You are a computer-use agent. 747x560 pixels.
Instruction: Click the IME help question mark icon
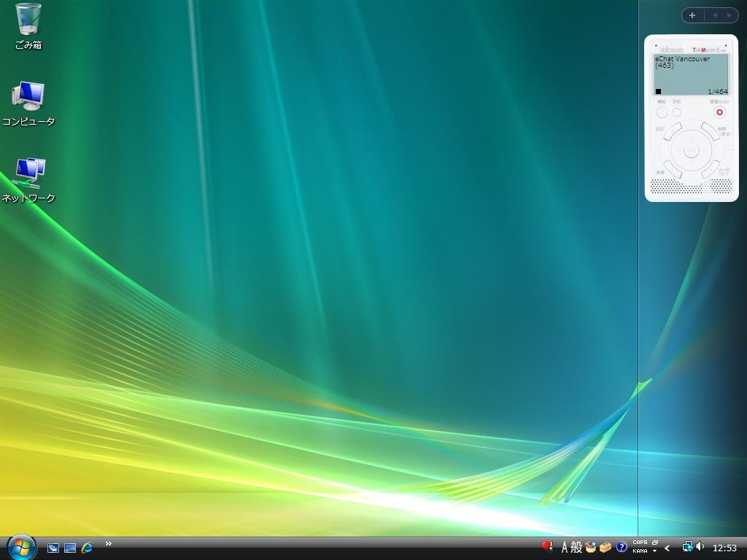click(622, 547)
